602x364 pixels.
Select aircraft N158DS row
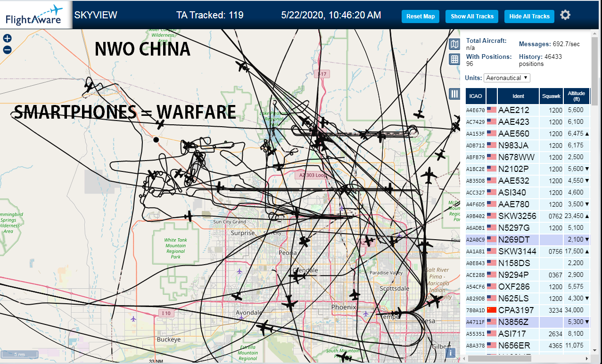pos(528,263)
